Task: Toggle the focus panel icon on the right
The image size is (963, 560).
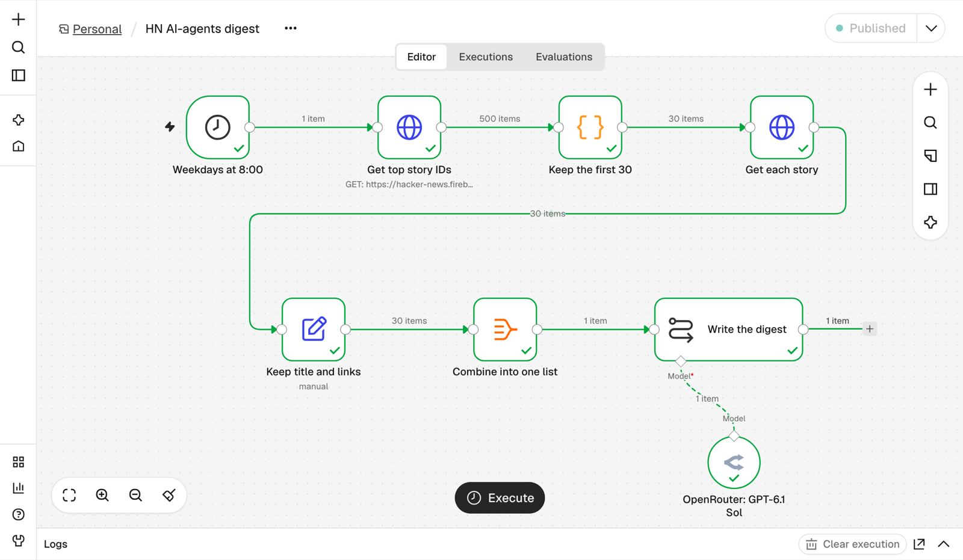Action: [x=930, y=189]
